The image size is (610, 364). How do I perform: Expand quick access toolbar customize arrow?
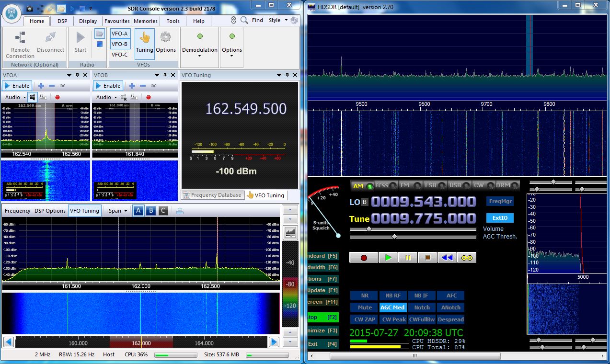click(x=91, y=9)
